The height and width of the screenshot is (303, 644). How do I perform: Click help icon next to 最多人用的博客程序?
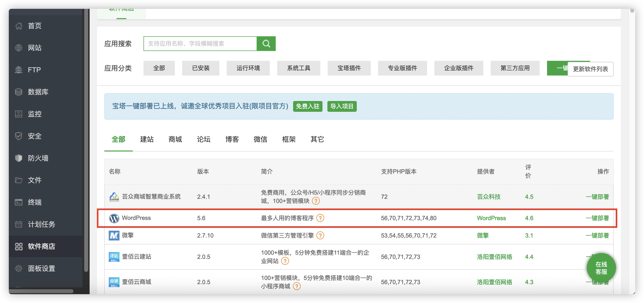(x=320, y=218)
